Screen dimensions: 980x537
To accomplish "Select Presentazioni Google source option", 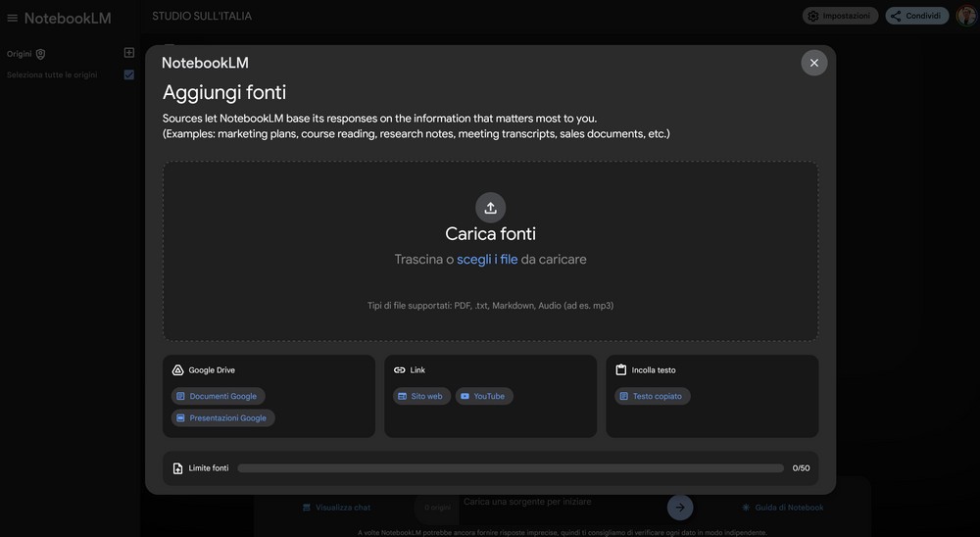I will tap(222, 417).
